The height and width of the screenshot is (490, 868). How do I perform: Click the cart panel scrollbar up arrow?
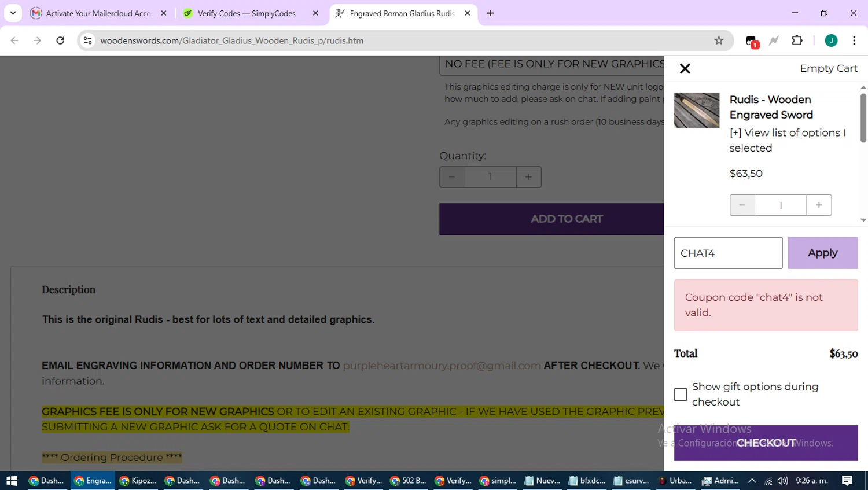[x=863, y=87]
